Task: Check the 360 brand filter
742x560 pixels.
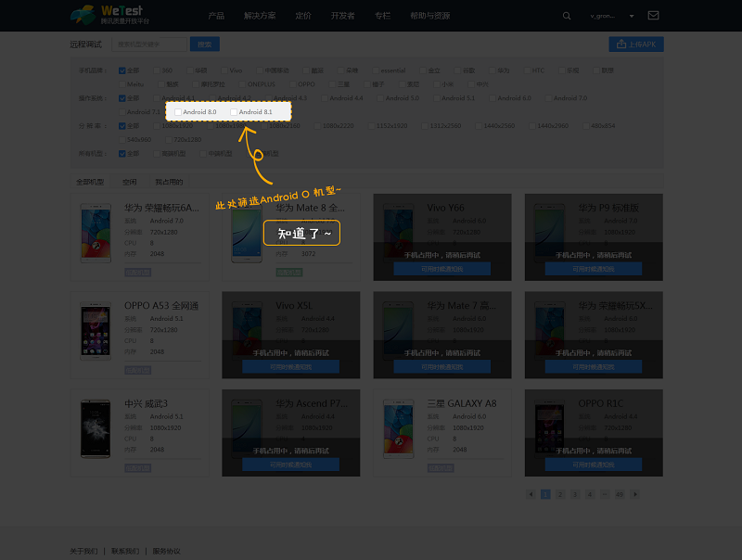Action: 157,70
